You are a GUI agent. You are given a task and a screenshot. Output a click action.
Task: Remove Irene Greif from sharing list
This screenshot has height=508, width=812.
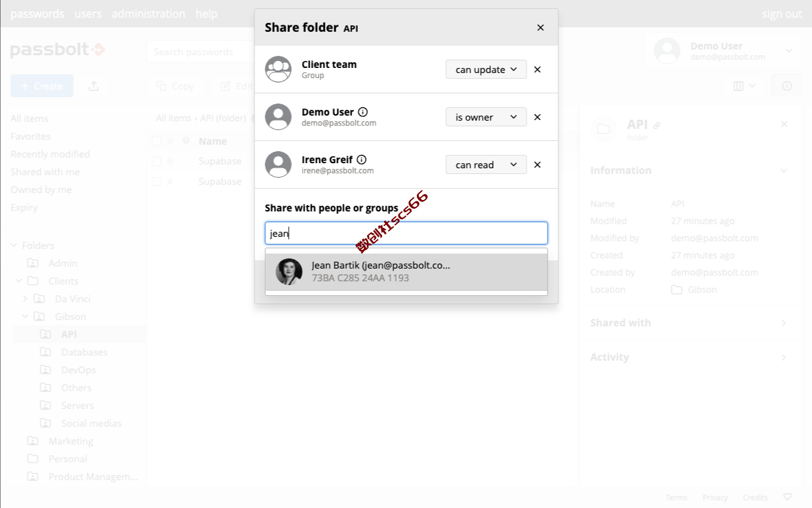pos(537,164)
